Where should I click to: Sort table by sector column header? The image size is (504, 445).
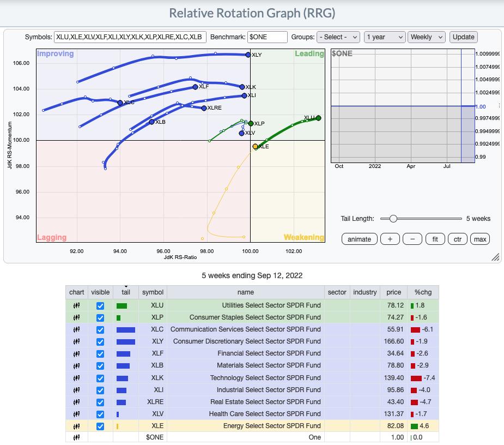[337, 292]
